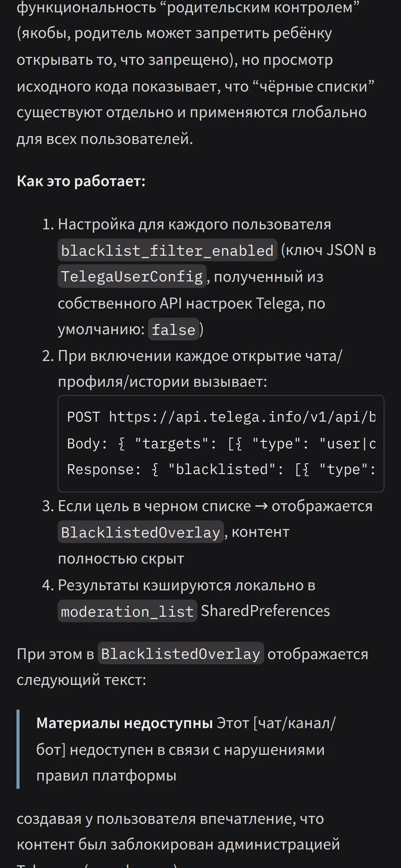Click 'создавая у пользователя впечатление' paragraph
The image size is (401, 868).
[x=170, y=819]
